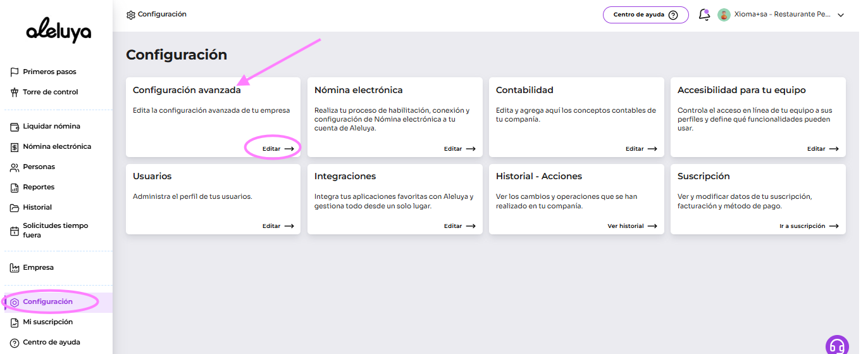Image resolution: width=868 pixels, height=354 pixels.
Task: Click Editar on the Contabilidad card
Action: [641, 149]
